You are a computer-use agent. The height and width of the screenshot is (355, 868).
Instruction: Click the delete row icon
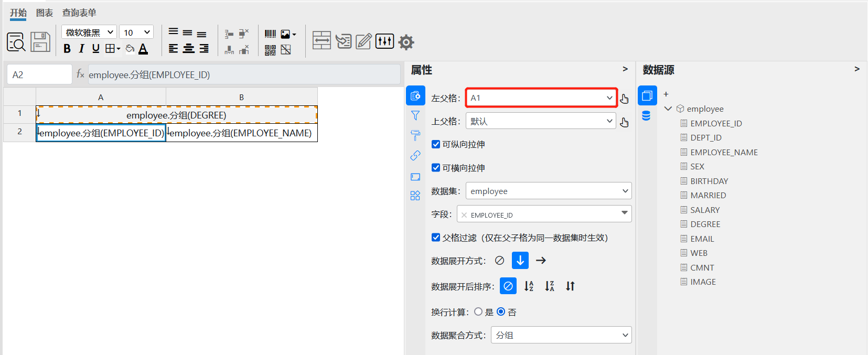click(x=244, y=34)
